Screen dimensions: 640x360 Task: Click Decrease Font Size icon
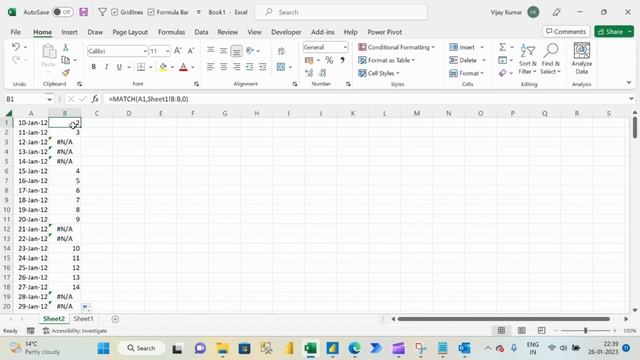[191, 51]
